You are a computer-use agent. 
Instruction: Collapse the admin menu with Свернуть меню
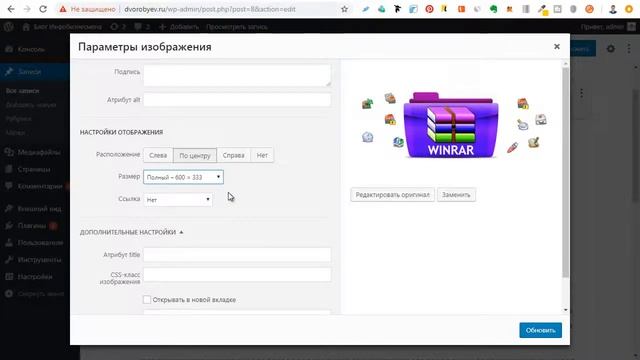[40, 294]
